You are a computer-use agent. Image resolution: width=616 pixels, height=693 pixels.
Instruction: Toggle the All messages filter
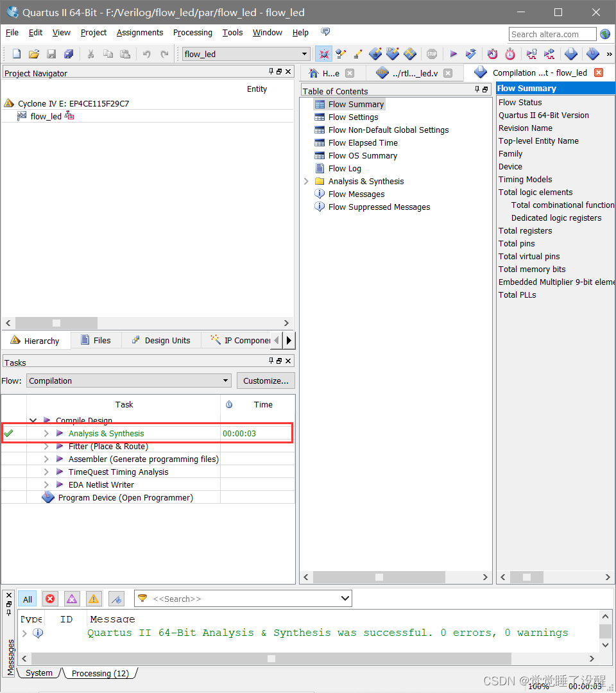(28, 599)
